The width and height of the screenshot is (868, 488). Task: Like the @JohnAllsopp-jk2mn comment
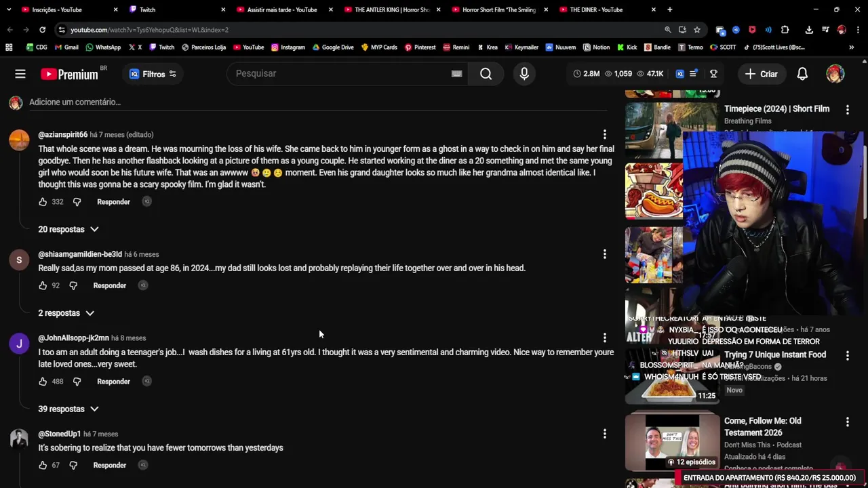43,382
